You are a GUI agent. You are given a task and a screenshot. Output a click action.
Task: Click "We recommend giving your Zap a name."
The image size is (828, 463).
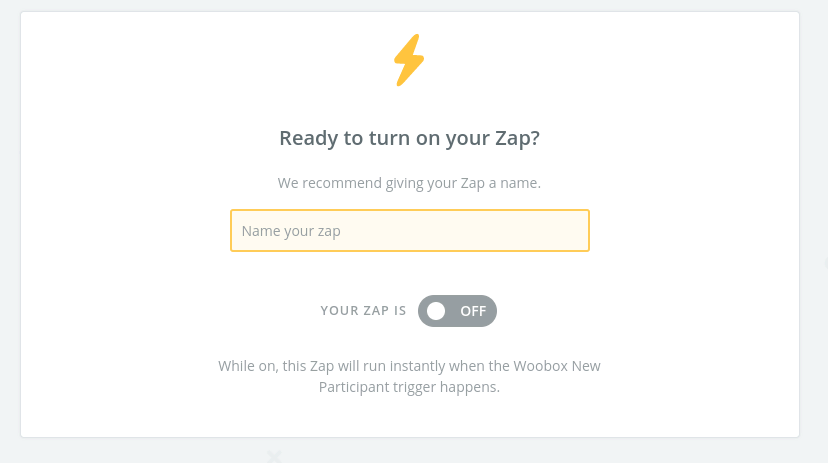409,184
